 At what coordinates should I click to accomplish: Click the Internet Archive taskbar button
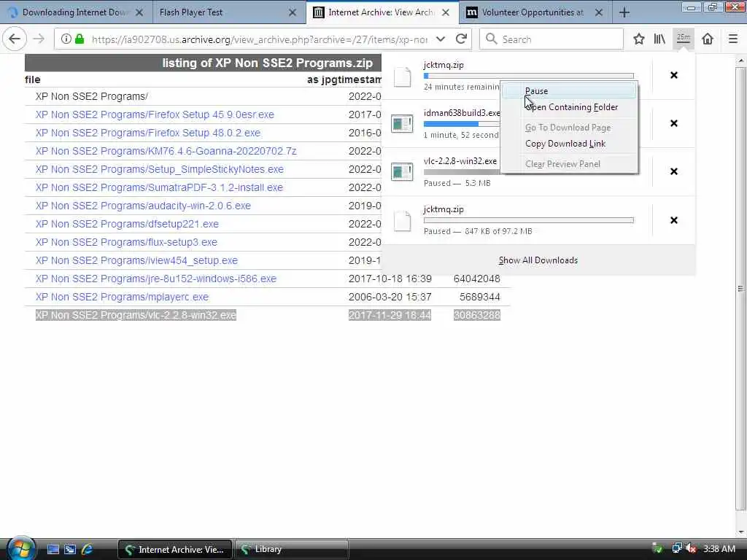175,550
